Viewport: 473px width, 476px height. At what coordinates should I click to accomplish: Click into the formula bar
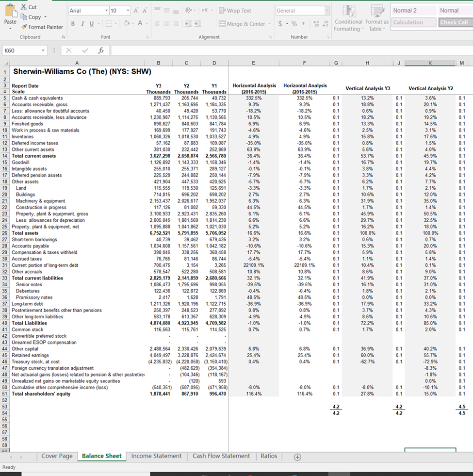pos(292,50)
